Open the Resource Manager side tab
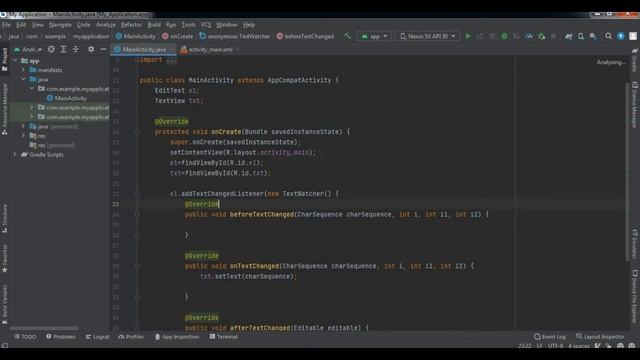 [x=4, y=109]
